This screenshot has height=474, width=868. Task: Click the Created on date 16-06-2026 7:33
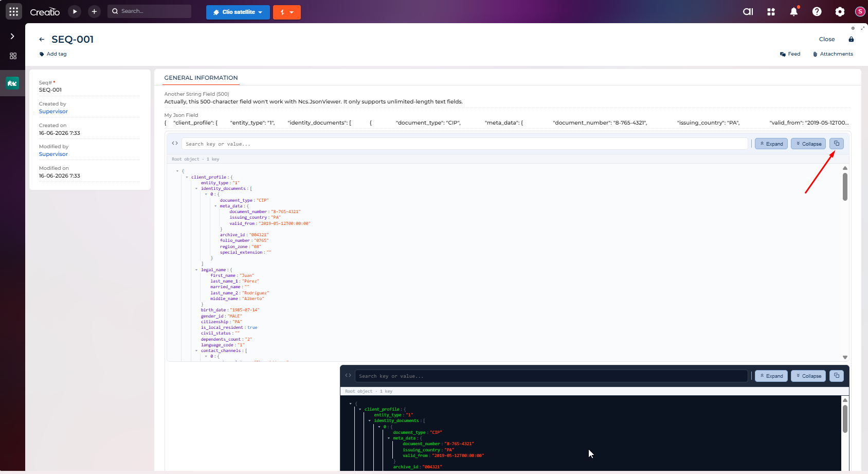[x=60, y=133]
